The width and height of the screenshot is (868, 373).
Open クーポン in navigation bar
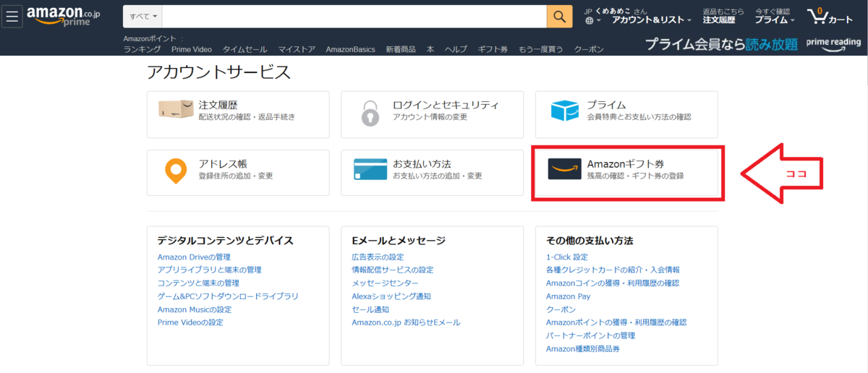(x=589, y=49)
